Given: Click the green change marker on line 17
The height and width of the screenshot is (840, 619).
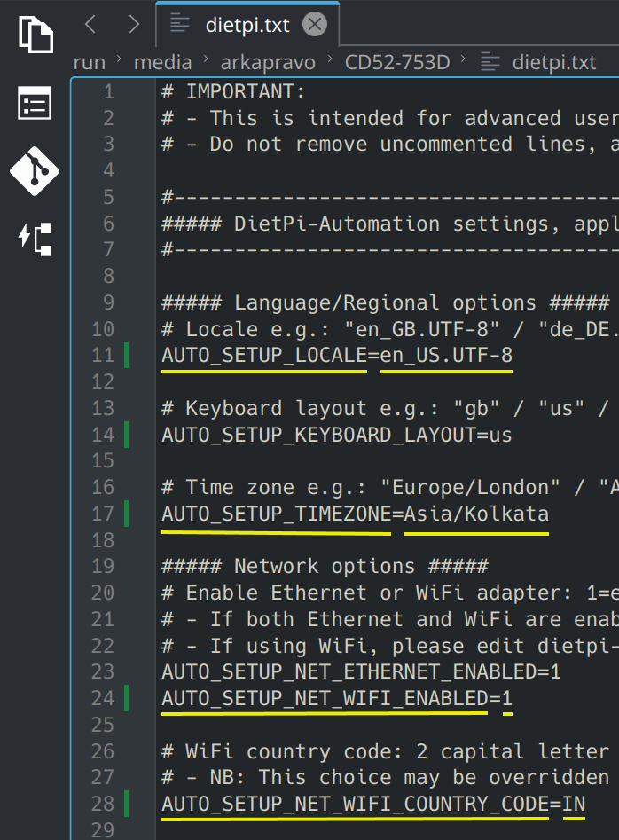Looking at the screenshot, I should coord(126,514).
